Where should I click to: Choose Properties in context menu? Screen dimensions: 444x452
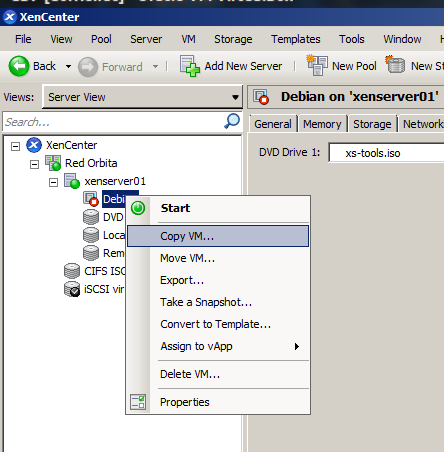click(218, 402)
